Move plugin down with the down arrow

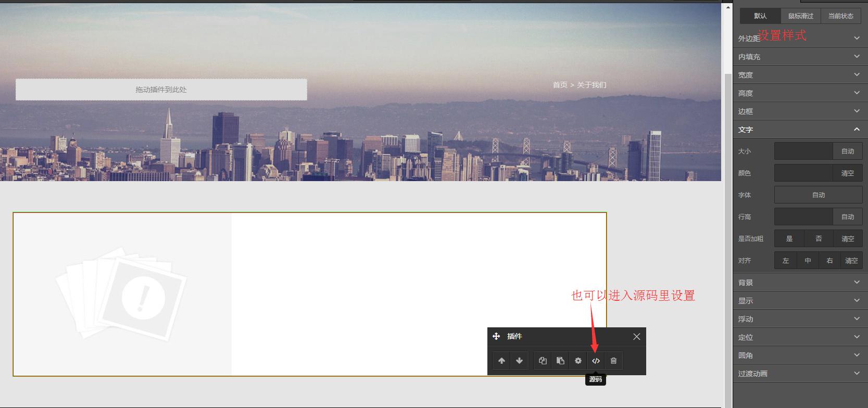(x=519, y=361)
